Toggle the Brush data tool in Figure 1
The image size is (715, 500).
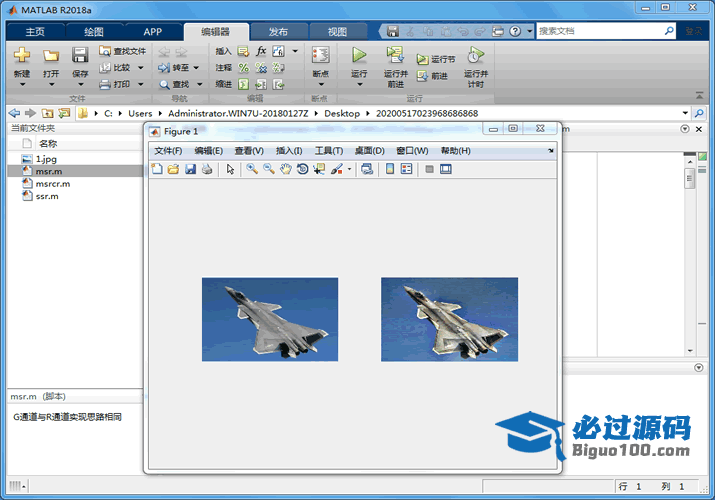coord(337,169)
